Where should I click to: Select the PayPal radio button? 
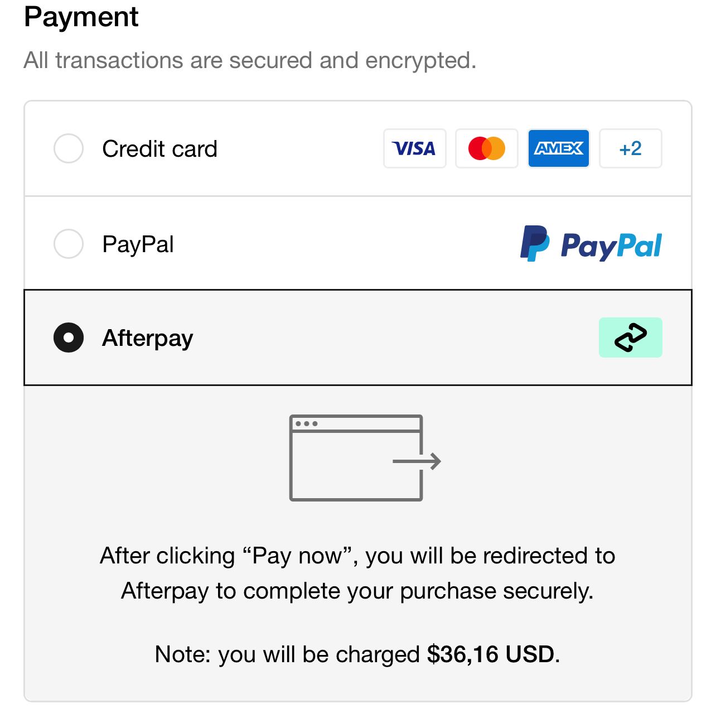(x=69, y=244)
